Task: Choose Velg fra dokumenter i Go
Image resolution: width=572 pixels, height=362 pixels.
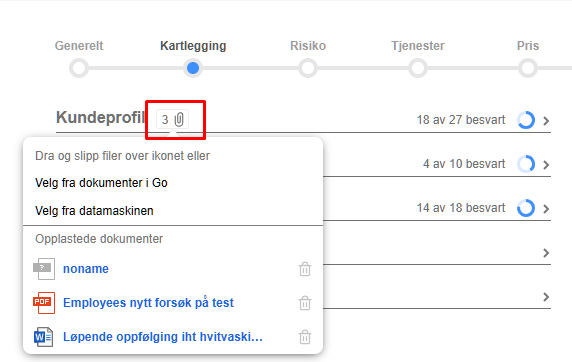Action: click(101, 182)
